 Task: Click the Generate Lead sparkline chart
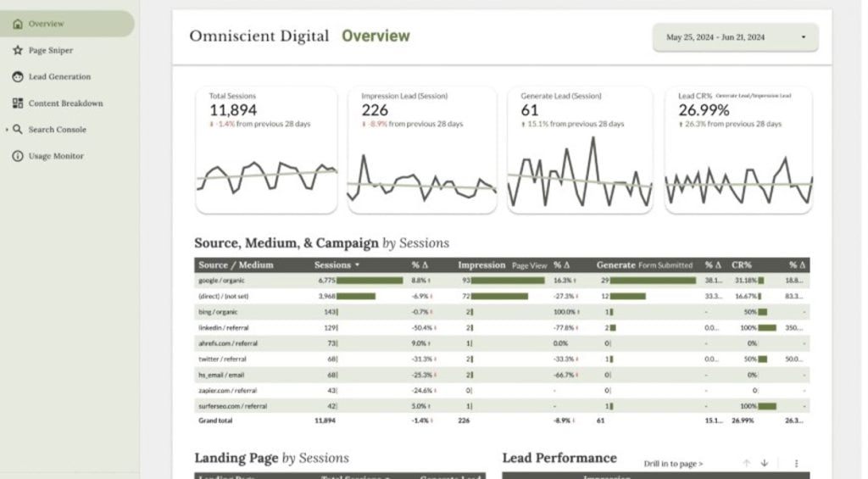pos(580,172)
